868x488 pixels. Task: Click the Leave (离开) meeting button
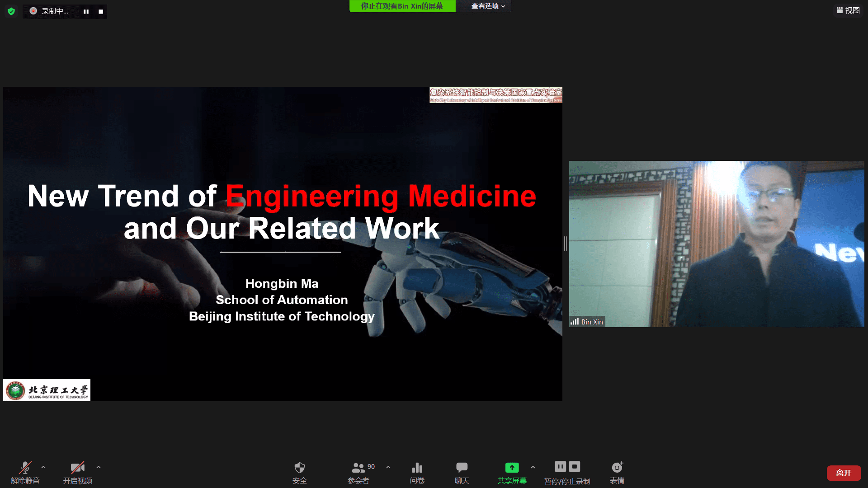pyautogui.click(x=843, y=473)
